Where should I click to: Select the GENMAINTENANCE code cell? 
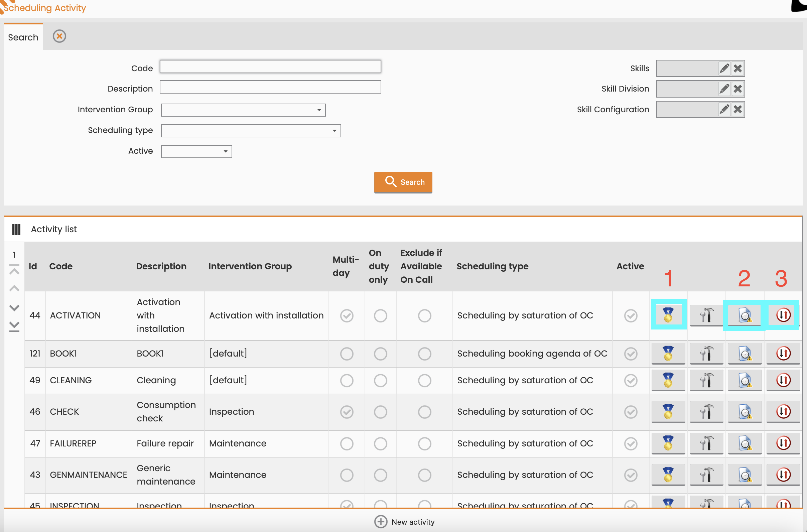pos(89,475)
